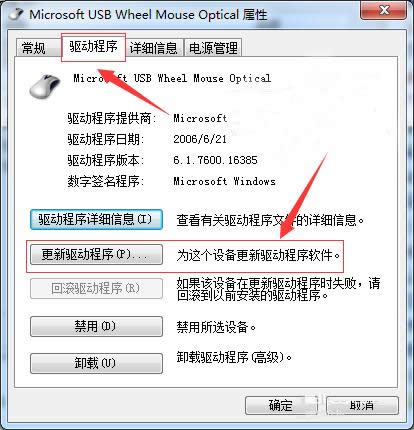Open the 详细信息 tab
414x430 pixels.
153,48
